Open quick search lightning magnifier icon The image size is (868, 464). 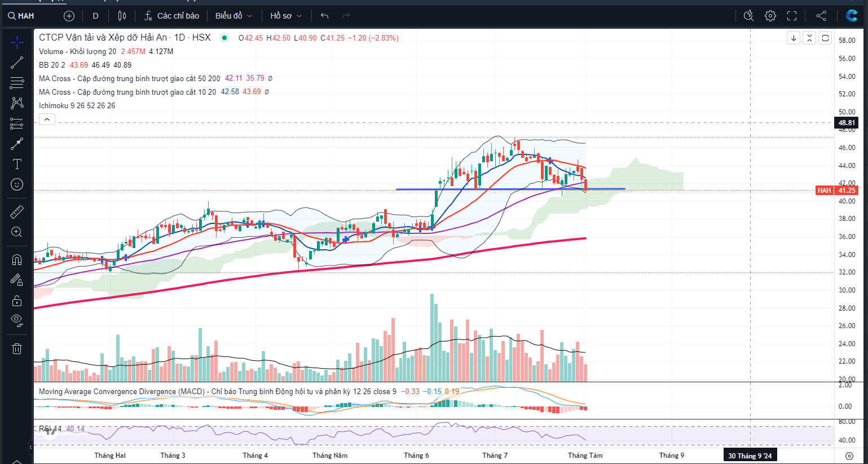click(x=749, y=16)
